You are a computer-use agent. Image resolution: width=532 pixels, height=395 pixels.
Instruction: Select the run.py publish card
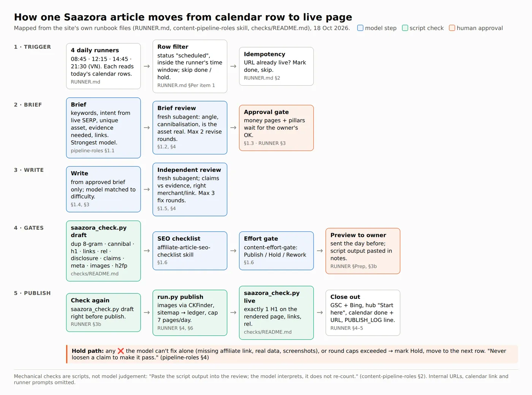(190, 313)
